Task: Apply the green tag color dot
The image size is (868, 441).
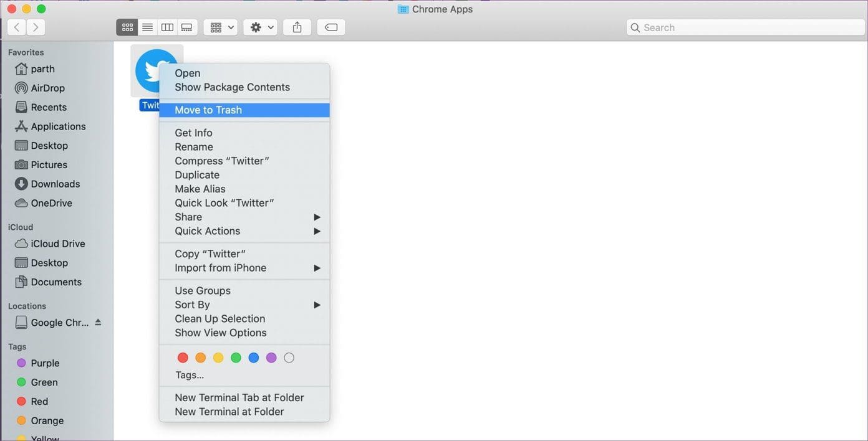Action: pos(236,358)
